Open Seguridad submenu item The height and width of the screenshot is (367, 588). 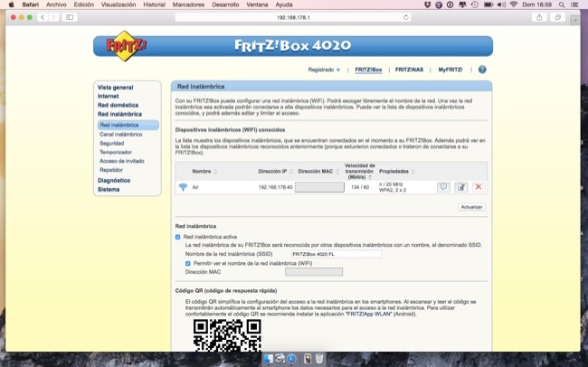click(112, 143)
